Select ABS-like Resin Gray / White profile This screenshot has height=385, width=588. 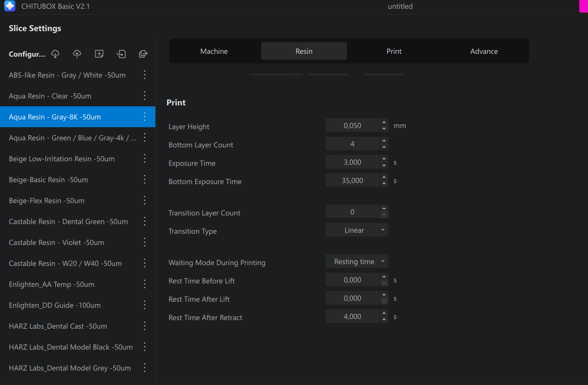tap(77, 75)
